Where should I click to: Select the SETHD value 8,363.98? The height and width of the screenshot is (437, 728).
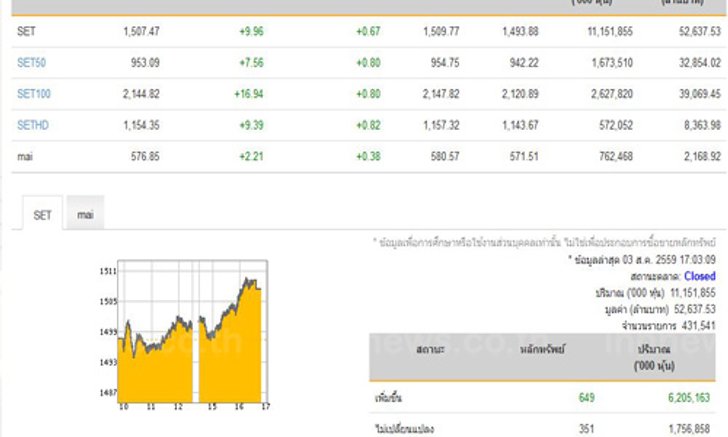tap(702, 125)
